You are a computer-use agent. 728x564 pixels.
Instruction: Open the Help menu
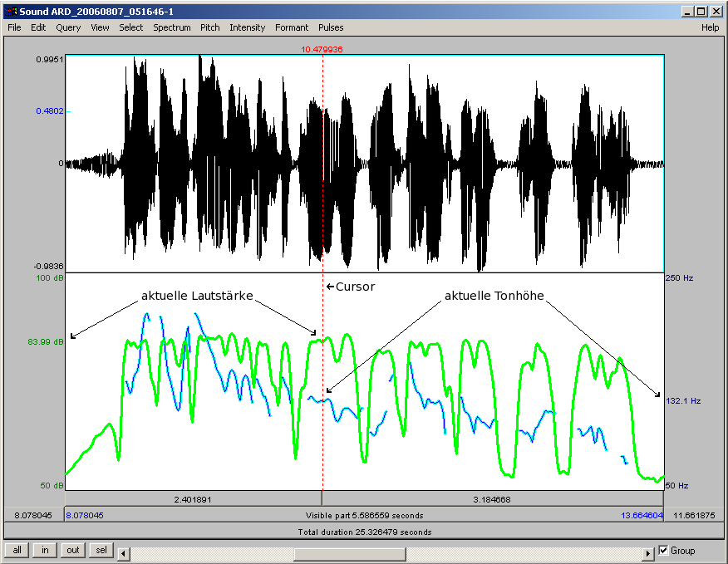710,27
